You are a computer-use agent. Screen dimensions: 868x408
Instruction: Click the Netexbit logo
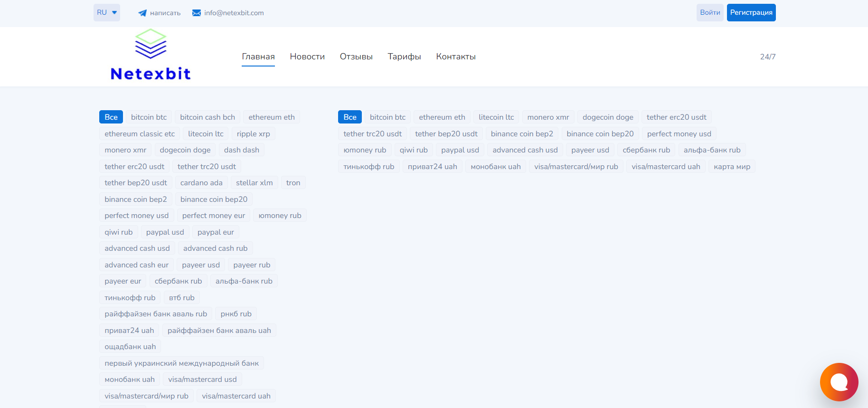click(151, 55)
